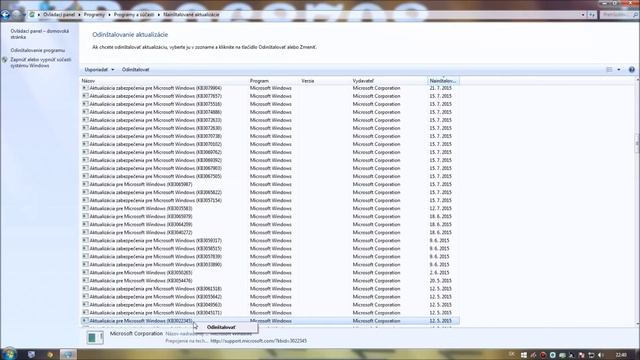Image resolution: width=640 pixels, height=360 pixels.
Task: Click icon of update KB3067903
Action: pos(85,168)
